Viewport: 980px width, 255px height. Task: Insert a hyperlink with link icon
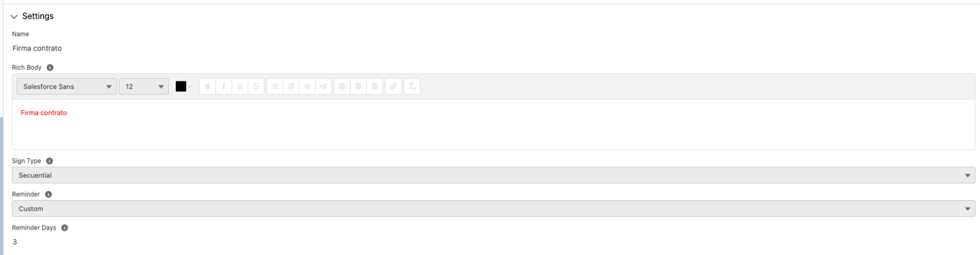393,87
